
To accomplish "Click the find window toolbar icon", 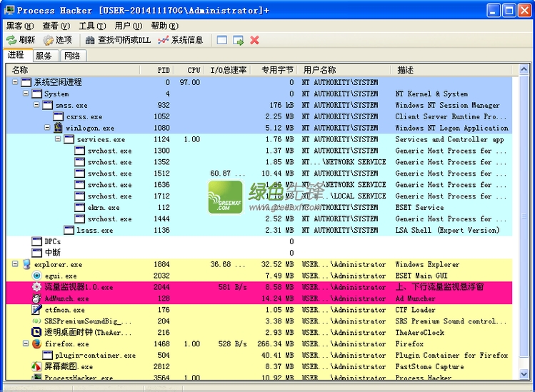I will tap(222, 40).
